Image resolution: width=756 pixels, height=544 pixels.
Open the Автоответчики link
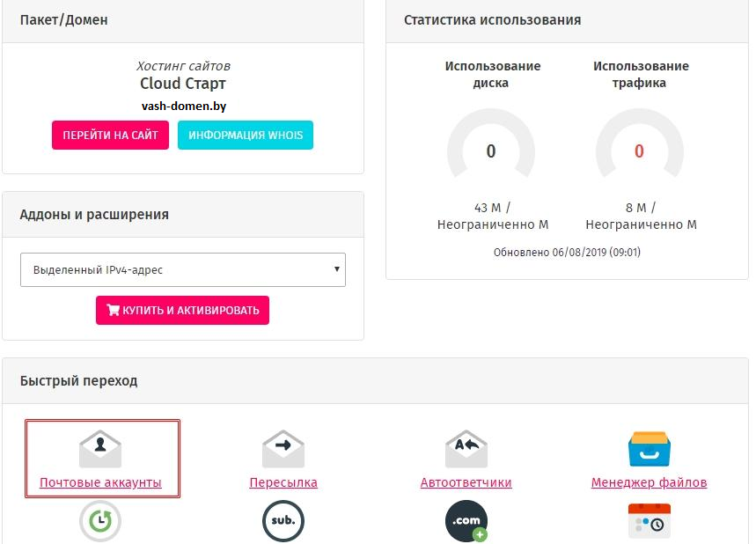pyautogui.click(x=466, y=482)
